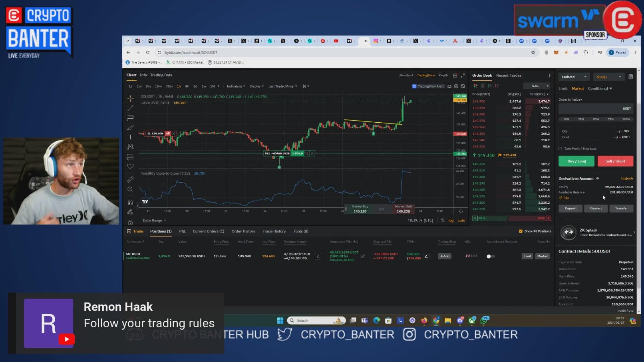644x362 pixels.
Task: Bookmark this page with star icon
Action: [533, 52]
